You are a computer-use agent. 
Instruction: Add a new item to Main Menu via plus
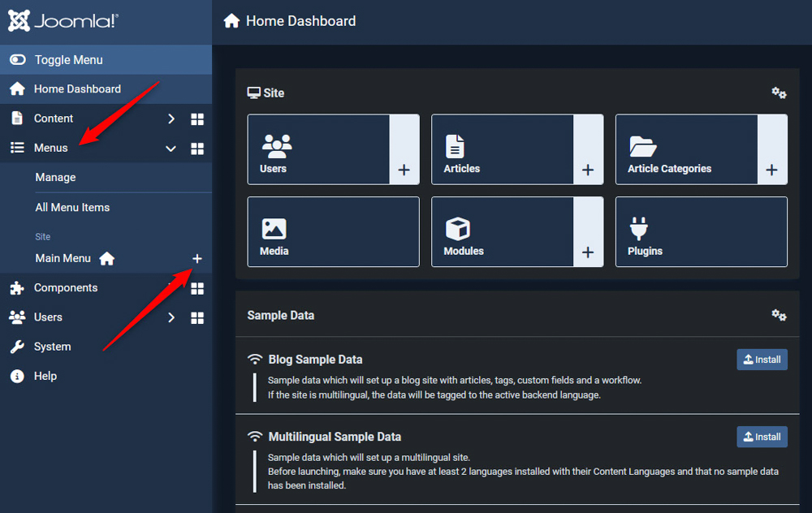coord(197,258)
